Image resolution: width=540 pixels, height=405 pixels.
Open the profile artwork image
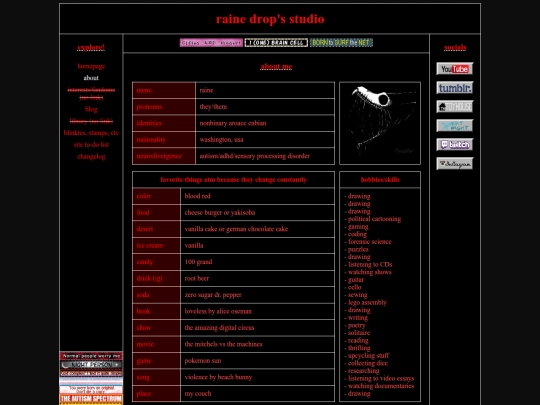tap(380, 123)
